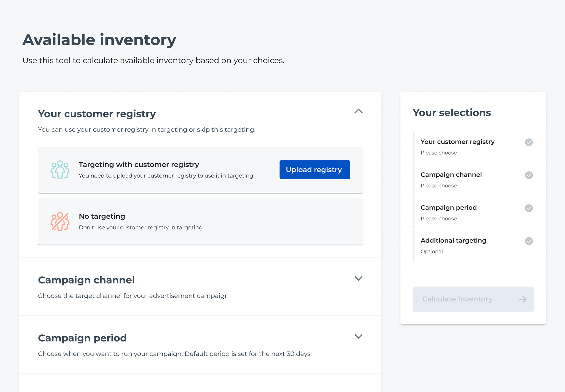Select the No targeting option card
Image resolution: width=565 pixels, height=392 pixels.
click(x=200, y=222)
